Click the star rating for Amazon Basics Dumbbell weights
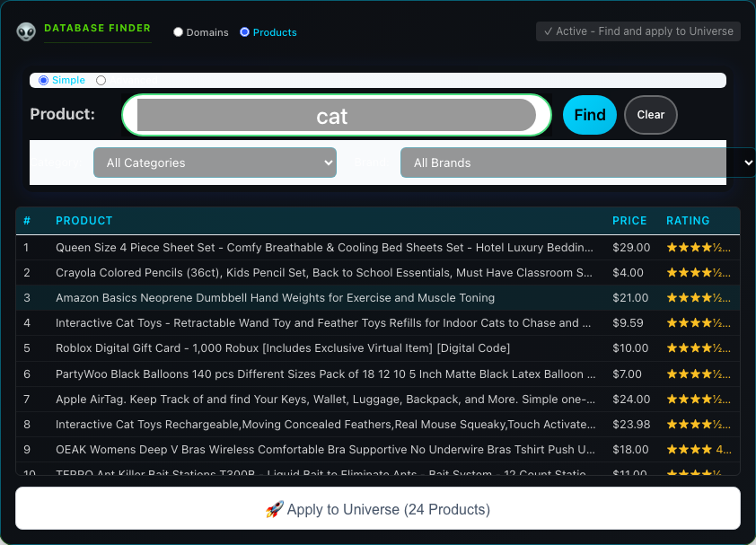This screenshot has height=545, width=756. click(699, 297)
